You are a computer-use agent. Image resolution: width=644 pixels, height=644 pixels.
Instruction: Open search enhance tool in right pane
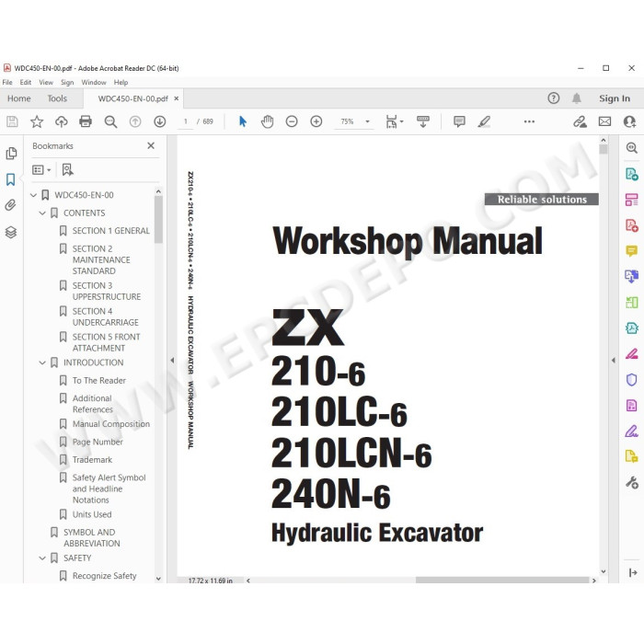coord(632,147)
